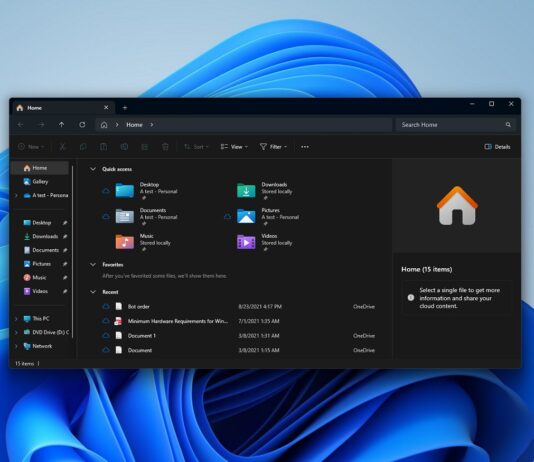
Task: Collapse the Favorites section
Action: (x=93, y=265)
